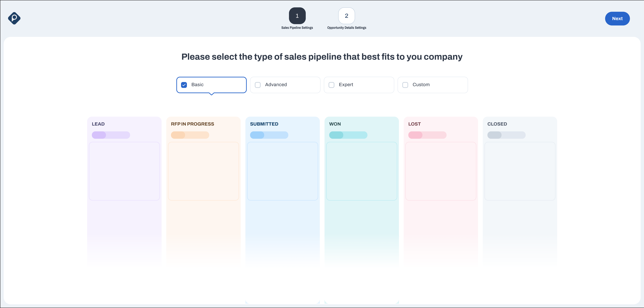Image resolution: width=644 pixels, height=308 pixels.
Task: Click the app logo in the top-left corner
Action: 14,18
